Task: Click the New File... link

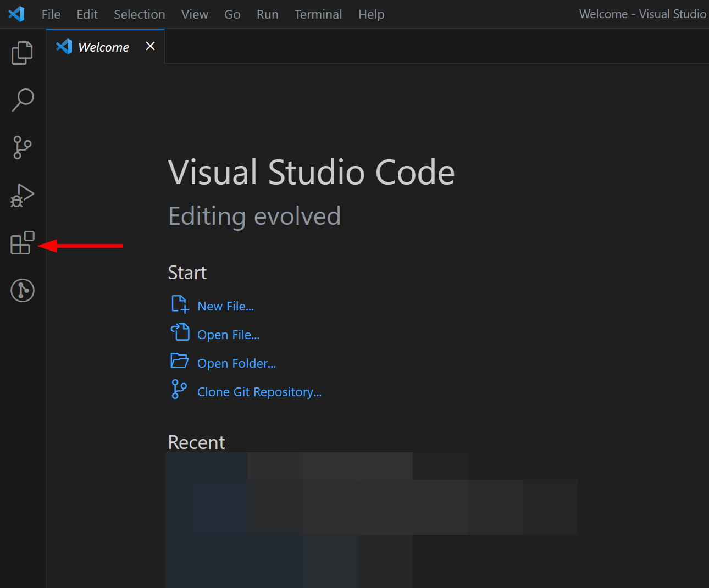Action: click(x=225, y=306)
